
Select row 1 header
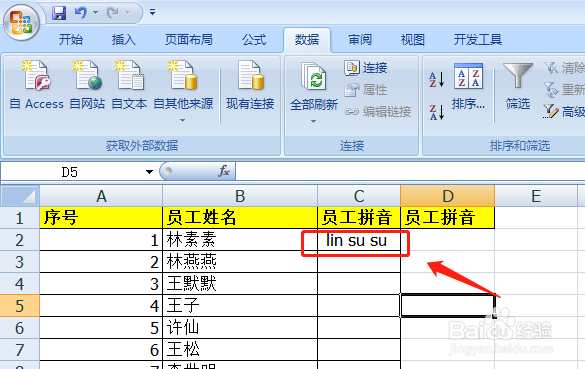tap(20, 218)
